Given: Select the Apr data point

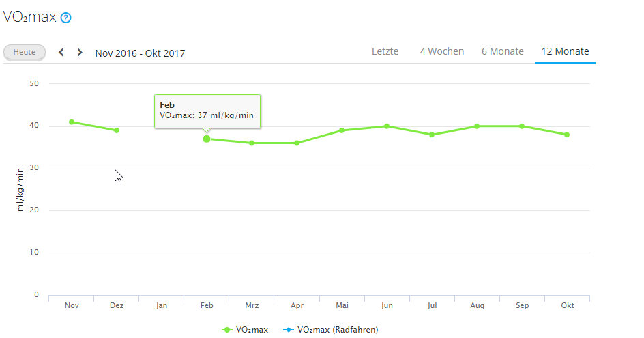Looking at the screenshot, I should point(297,143).
